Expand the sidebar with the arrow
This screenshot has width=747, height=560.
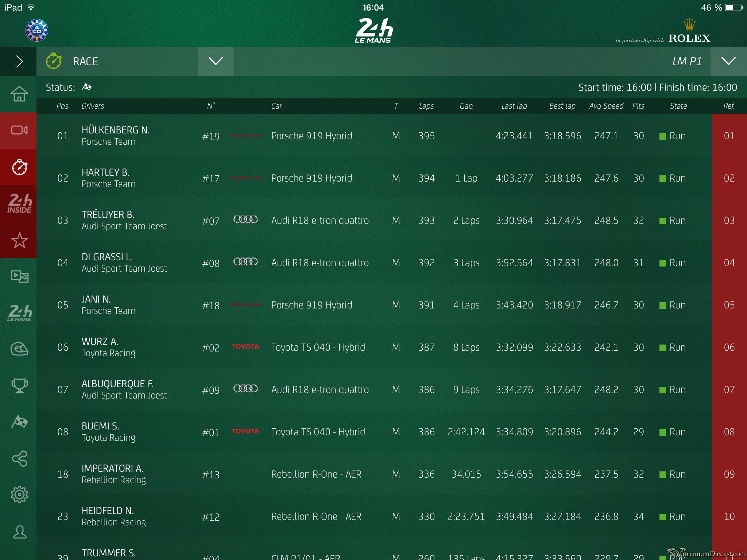click(19, 61)
